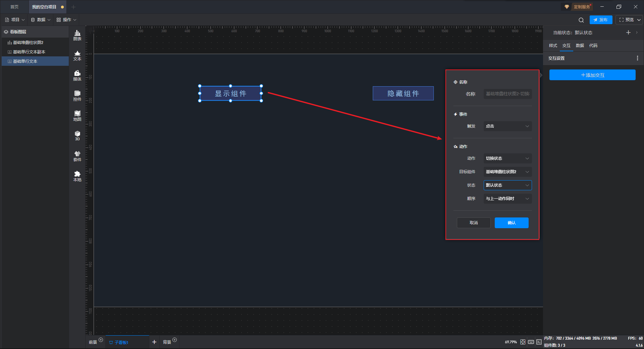Switch to the 数据 tab in right panel
644x349 pixels.
[580, 46]
